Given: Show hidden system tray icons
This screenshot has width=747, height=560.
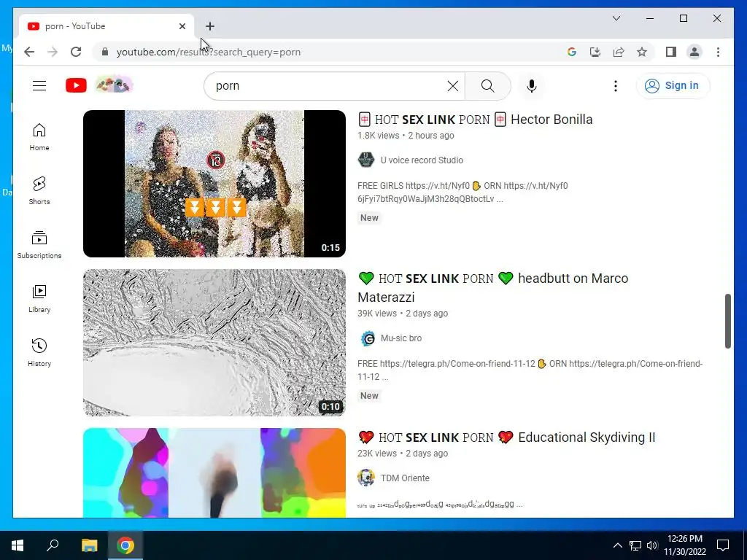Looking at the screenshot, I should tap(617, 545).
